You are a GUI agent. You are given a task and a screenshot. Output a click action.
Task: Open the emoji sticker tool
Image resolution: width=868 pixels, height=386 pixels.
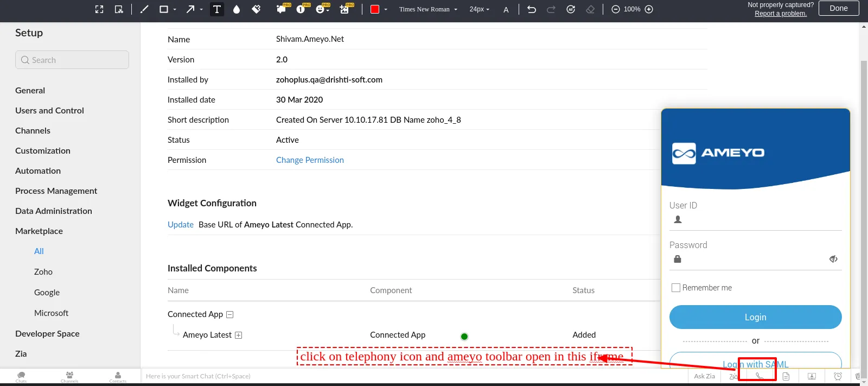coord(321,9)
